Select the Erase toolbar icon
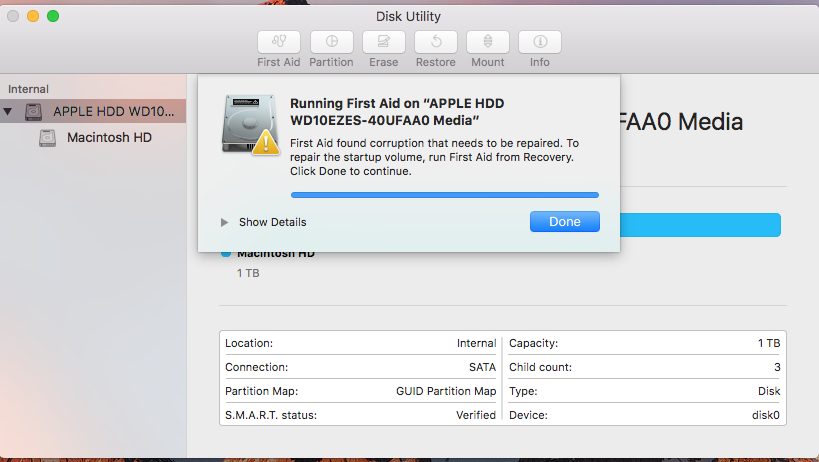This screenshot has width=819, height=462. click(x=383, y=42)
